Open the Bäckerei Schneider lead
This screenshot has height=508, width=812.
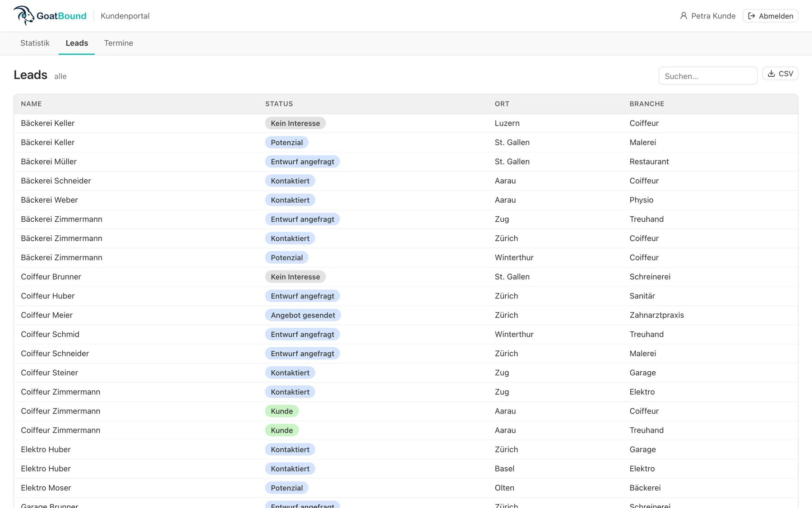pyautogui.click(x=406, y=181)
